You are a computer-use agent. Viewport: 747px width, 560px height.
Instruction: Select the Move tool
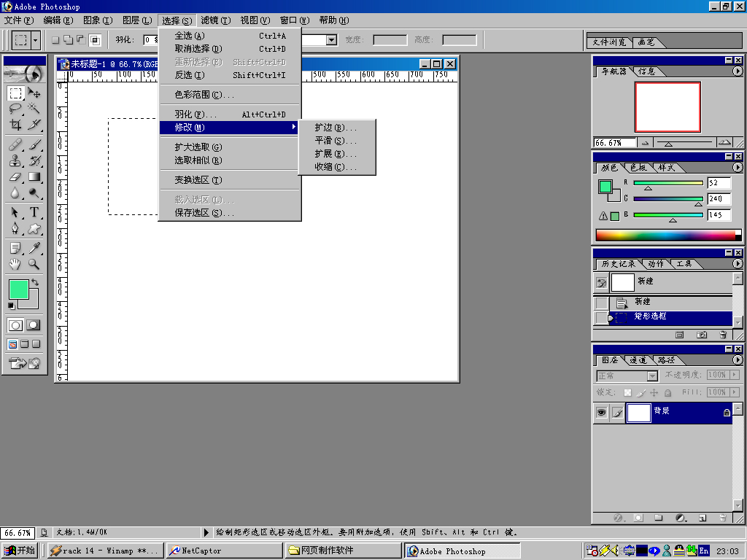34,93
